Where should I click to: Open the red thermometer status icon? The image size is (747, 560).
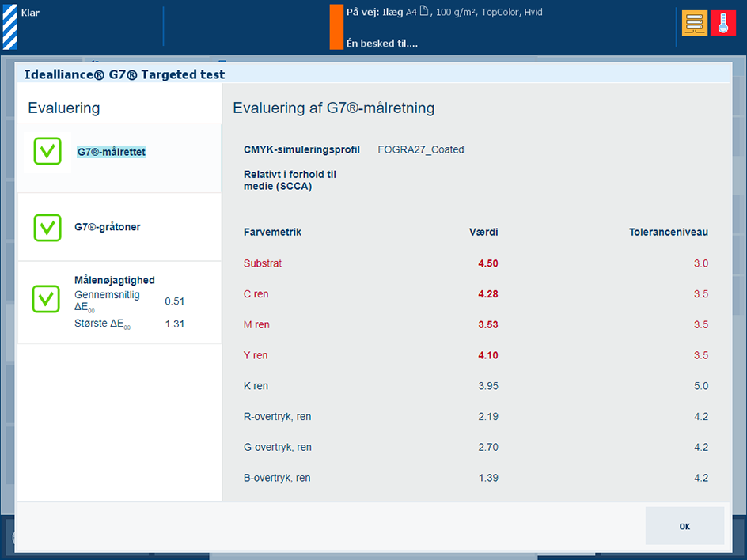click(722, 23)
